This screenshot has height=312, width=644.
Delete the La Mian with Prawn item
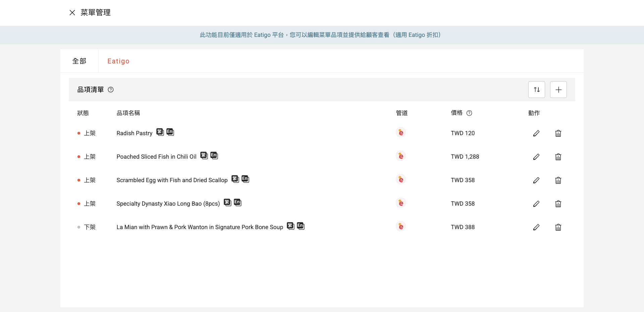(x=558, y=227)
